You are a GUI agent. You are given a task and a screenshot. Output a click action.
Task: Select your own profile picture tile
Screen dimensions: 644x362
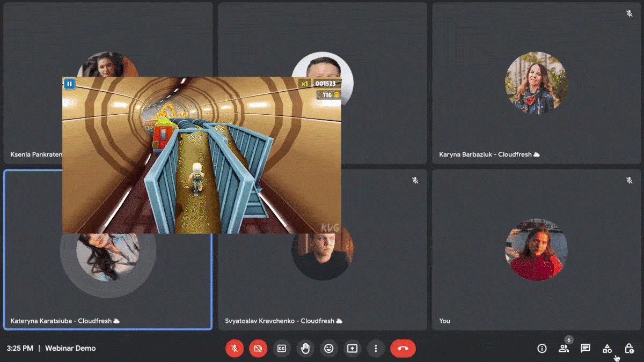(536, 249)
